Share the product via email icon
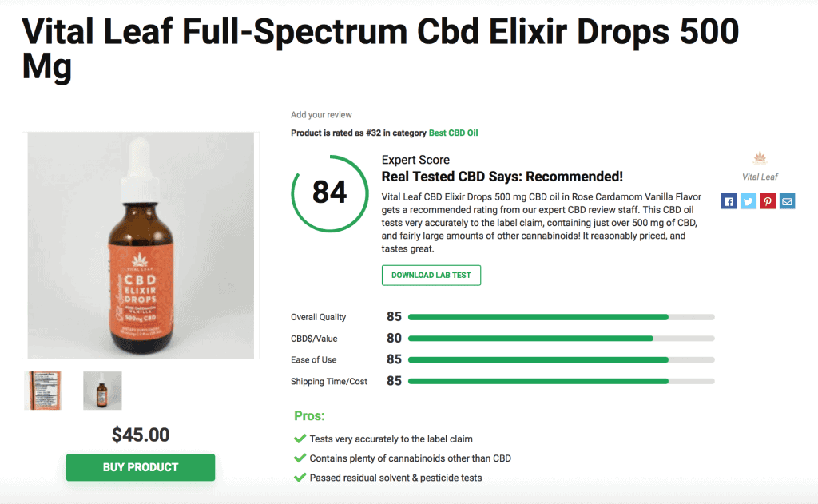 point(787,200)
